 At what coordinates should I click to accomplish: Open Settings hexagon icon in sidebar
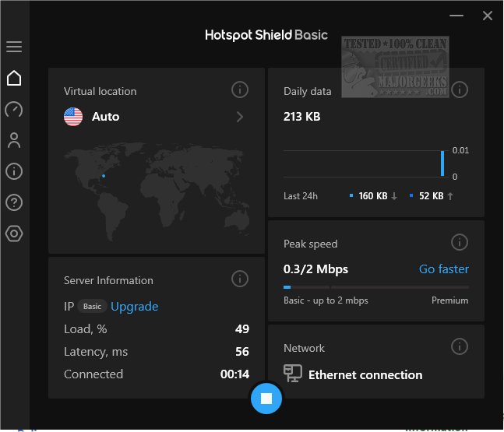pos(14,234)
